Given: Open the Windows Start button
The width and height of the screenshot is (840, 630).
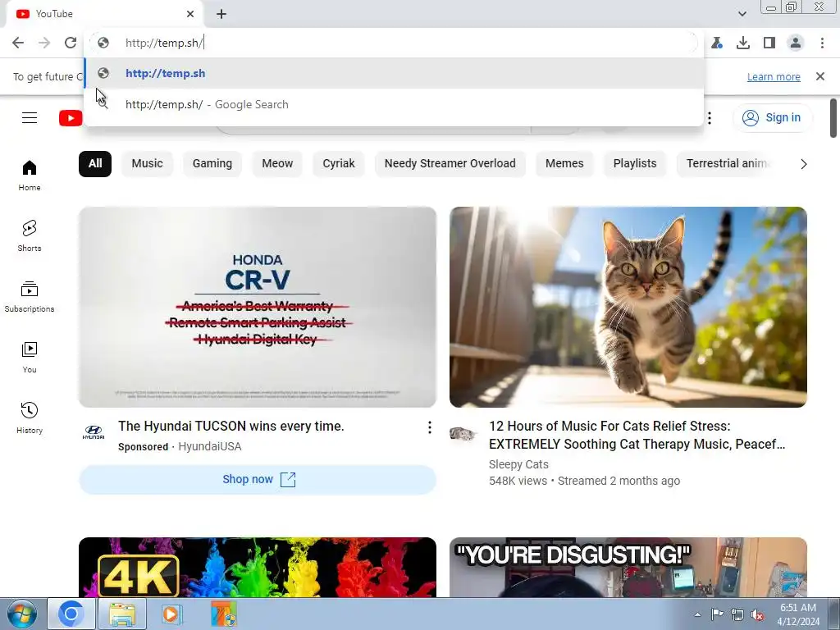Looking at the screenshot, I should coord(21,614).
